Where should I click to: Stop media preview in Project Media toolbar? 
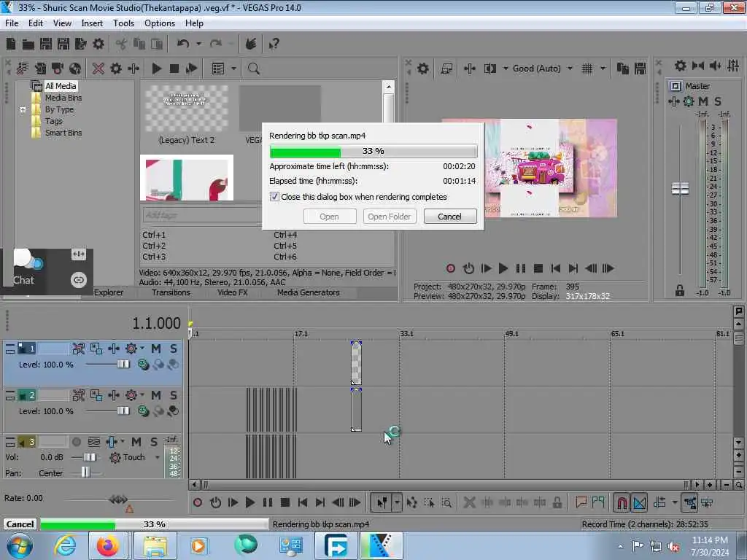coord(174,69)
